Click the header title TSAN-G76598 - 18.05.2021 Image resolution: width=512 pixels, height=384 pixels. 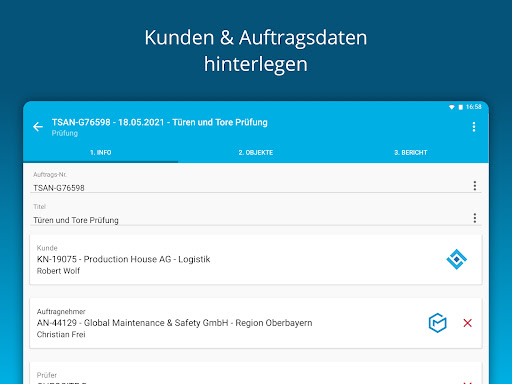click(160, 122)
